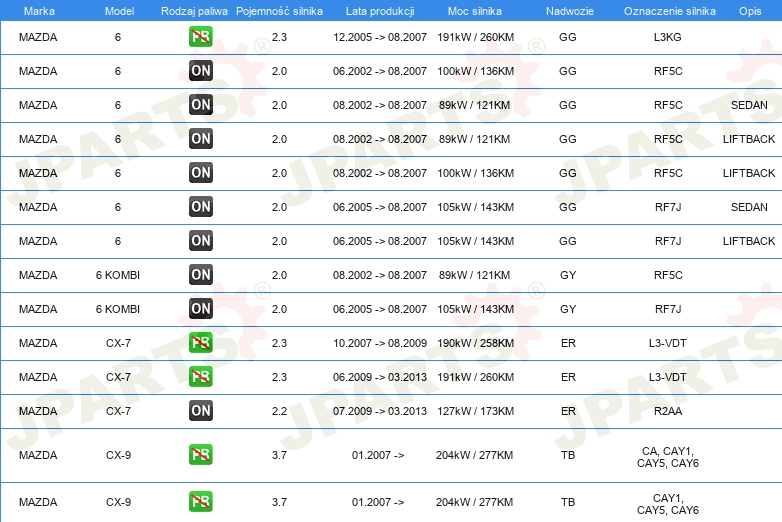This screenshot has height=522, width=782.
Task: Click the Oznaczenie silnika column header
Action: [669, 11]
